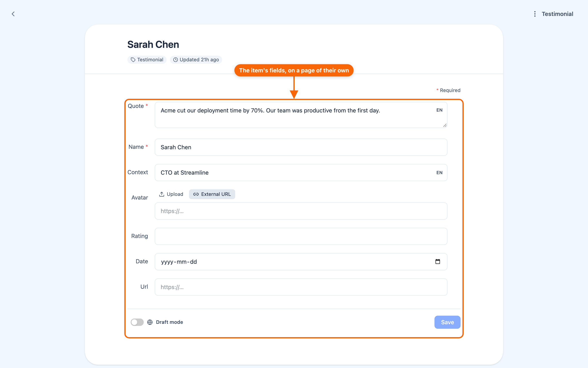
Task: Open the three-dot options menu
Action: point(535,14)
